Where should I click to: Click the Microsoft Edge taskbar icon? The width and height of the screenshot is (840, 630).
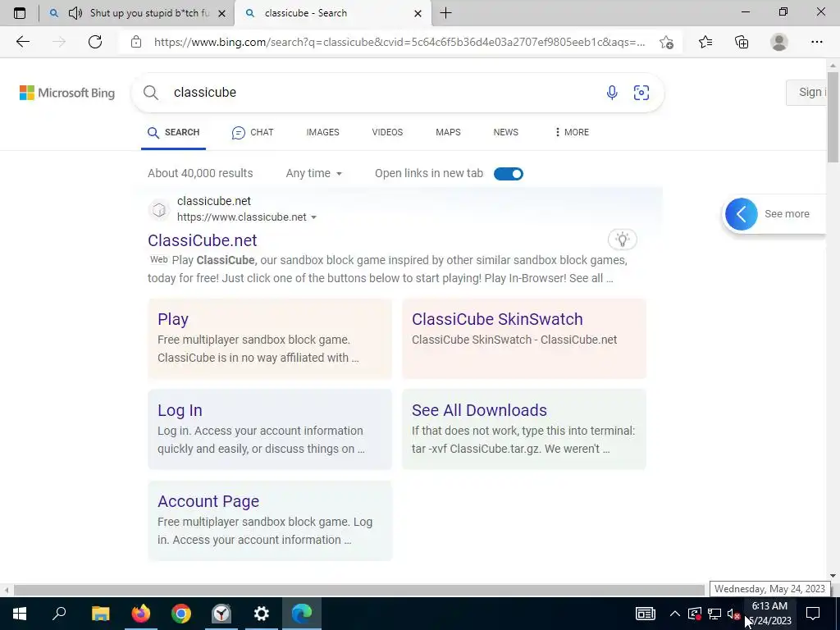pyautogui.click(x=302, y=614)
